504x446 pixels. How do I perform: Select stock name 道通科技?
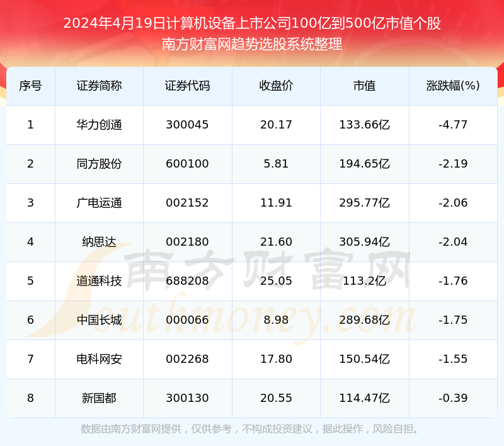tap(99, 281)
